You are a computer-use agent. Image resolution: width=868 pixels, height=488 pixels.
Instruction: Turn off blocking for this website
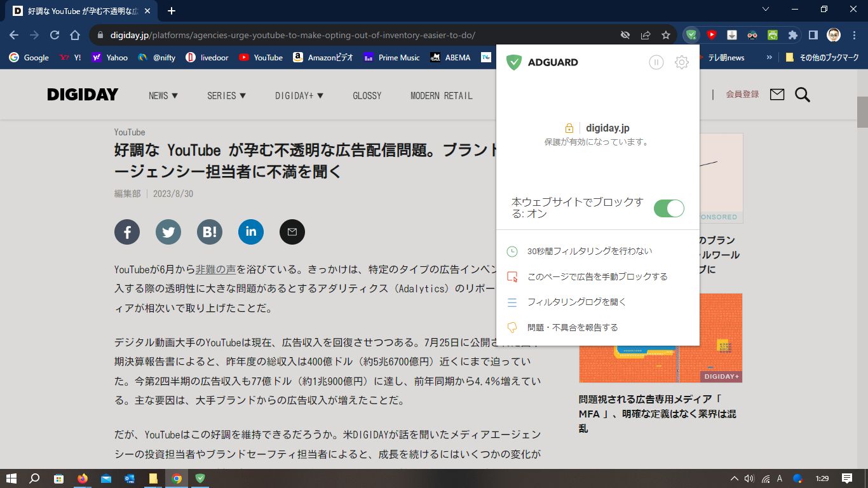pos(668,208)
